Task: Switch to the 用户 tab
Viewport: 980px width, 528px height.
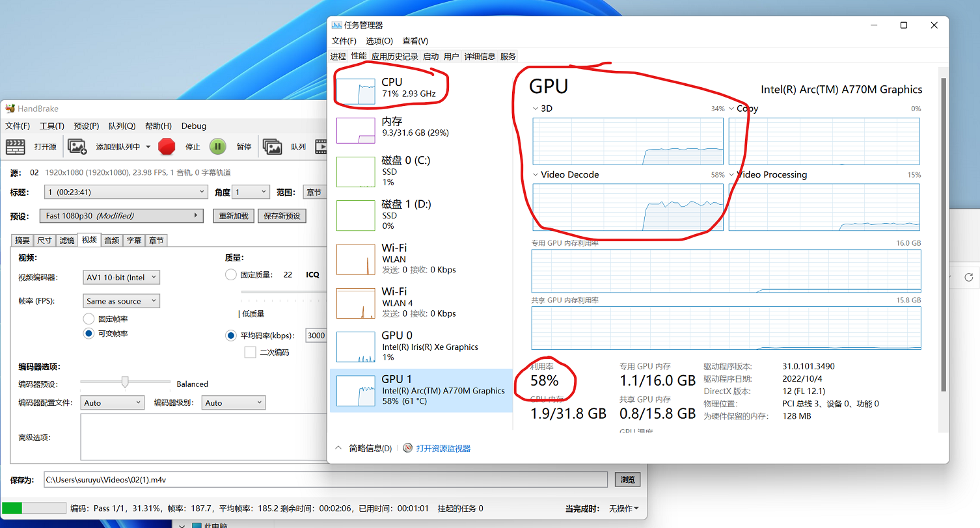Action: (452, 57)
